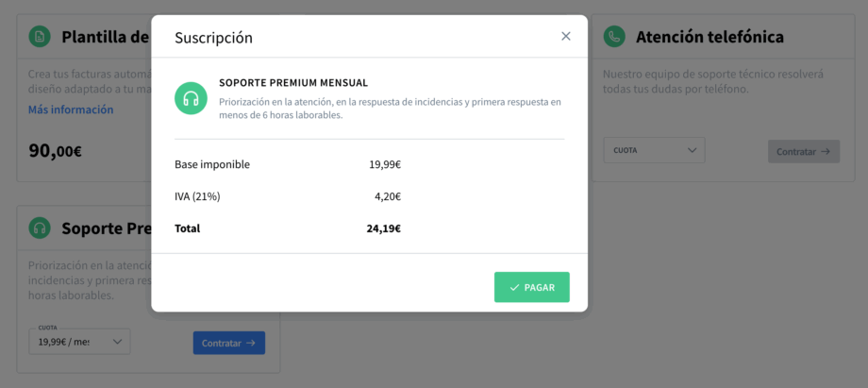Click the headphones icon in the subscription dialog
The width and height of the screenshot is (868, 388).
(x=191, y=98)
